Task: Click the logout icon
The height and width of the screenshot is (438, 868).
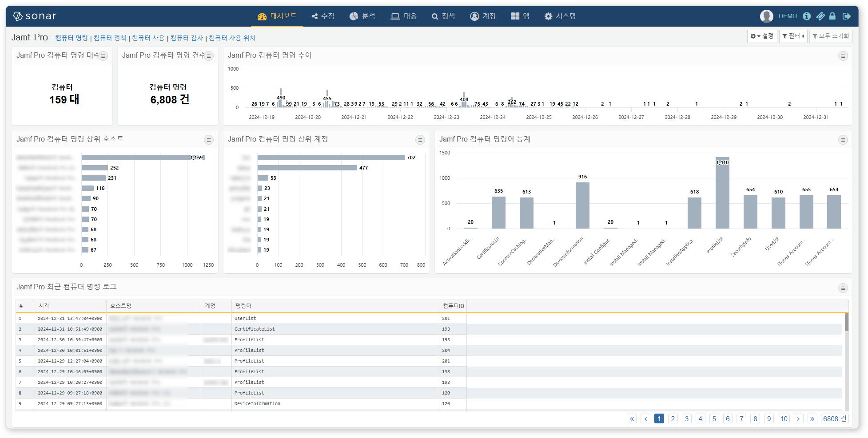Action: pos(847,16)
